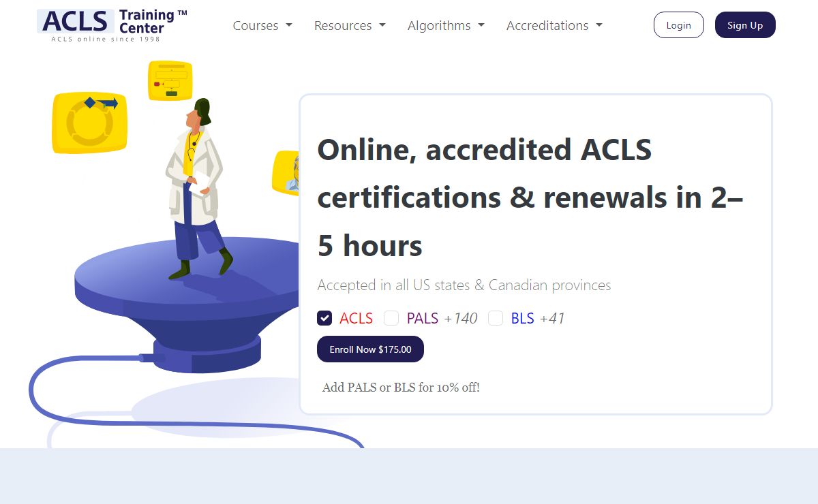Click the yellow flowchart algorithm icon
Screen dimensions: 818x504
pyautogui.click(x=170, y=81)
